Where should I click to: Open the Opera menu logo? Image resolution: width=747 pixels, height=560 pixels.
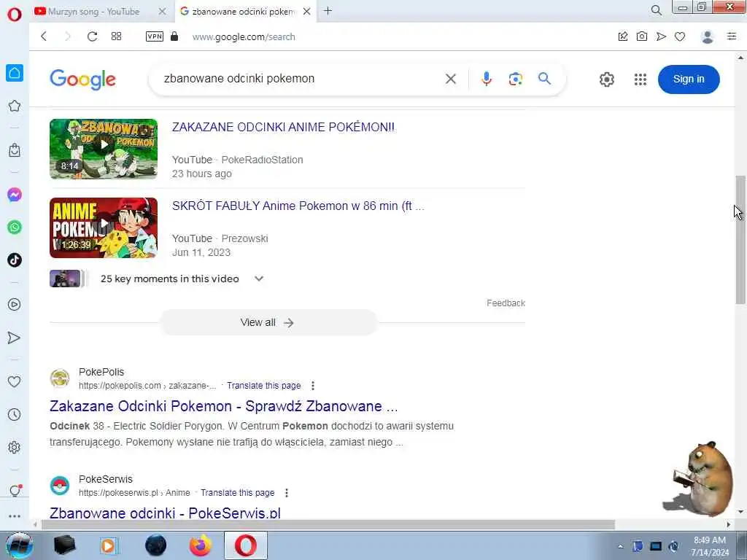15,15
